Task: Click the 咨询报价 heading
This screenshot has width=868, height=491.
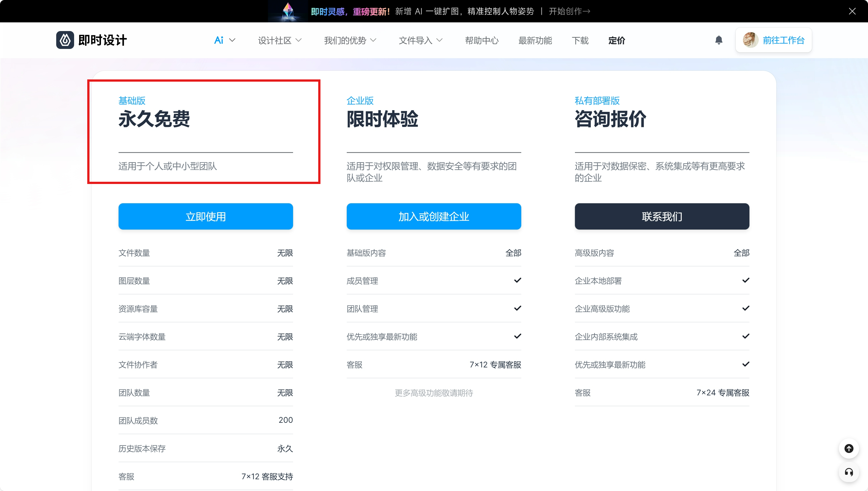Action: pos(610,119)
